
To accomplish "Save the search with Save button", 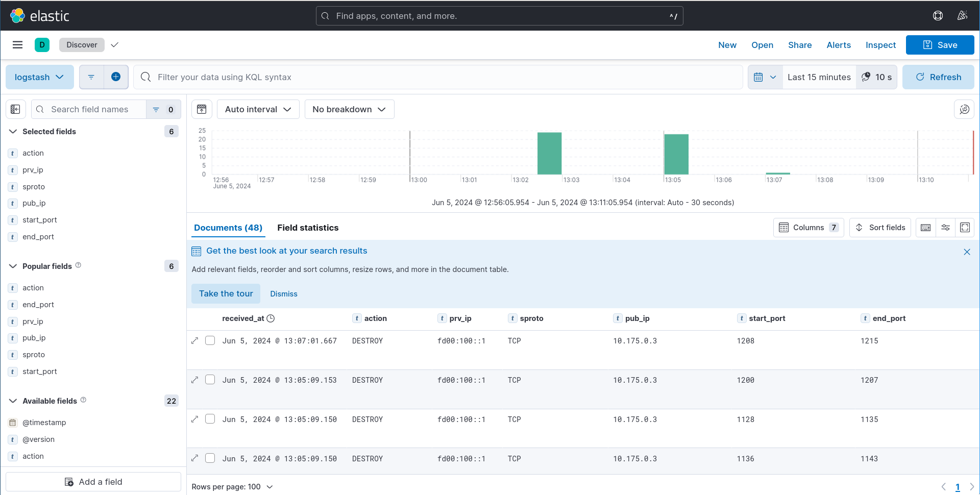I will point(940,45).
